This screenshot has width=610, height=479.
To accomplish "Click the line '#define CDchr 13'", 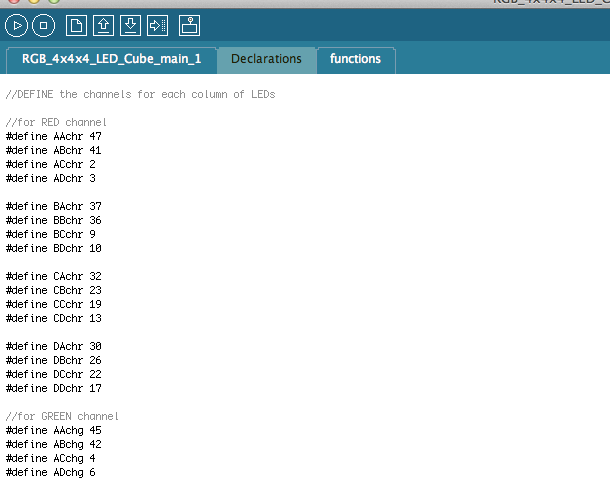I will click(x=54, y=318).
